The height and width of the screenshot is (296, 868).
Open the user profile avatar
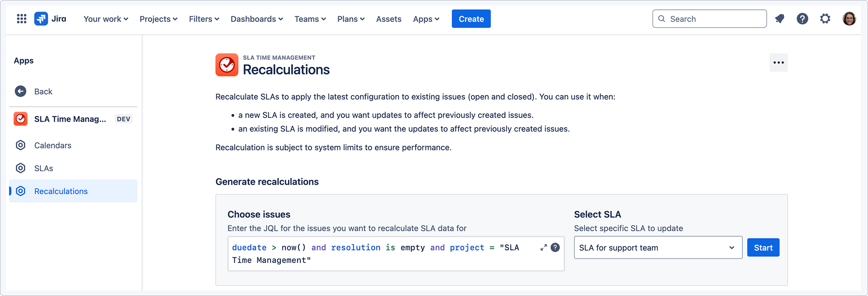click(x=849, y=19)
